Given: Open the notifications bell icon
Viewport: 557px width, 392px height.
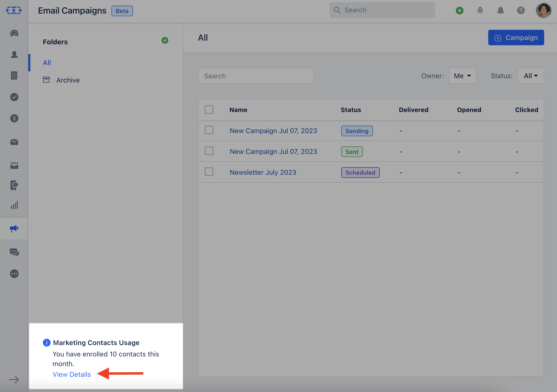Looking at the screenshot, I should 501,10.
